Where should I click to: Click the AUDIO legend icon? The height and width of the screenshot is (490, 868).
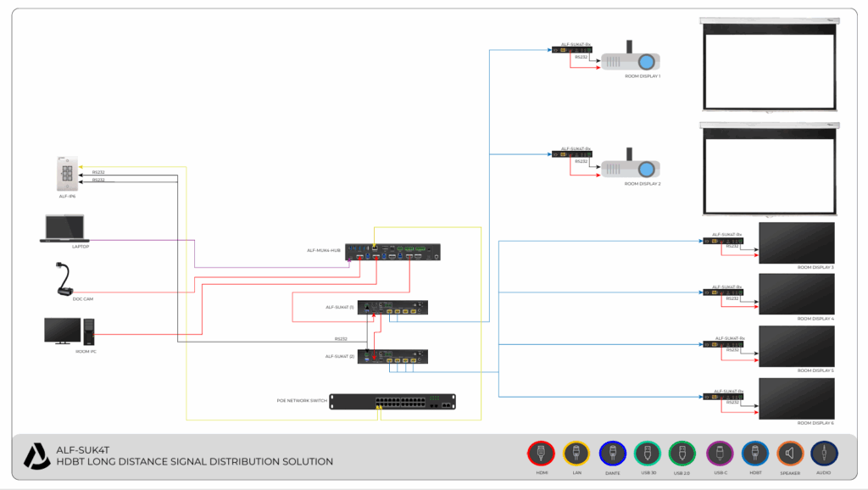point(824,454)
